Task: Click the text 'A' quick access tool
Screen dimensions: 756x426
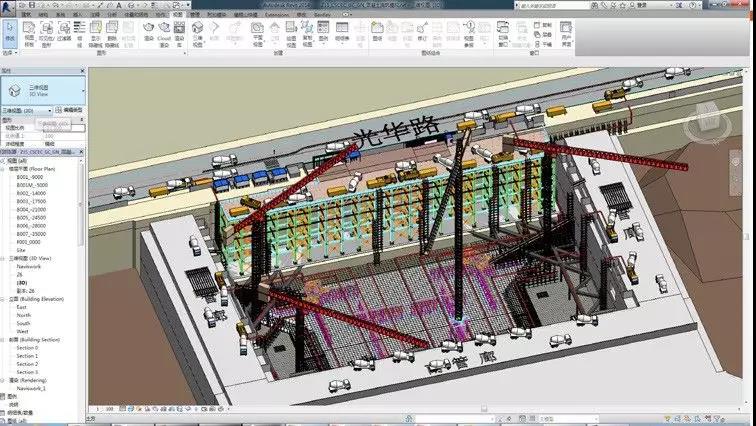Action: pyautogui.click(x=119, y=5)
